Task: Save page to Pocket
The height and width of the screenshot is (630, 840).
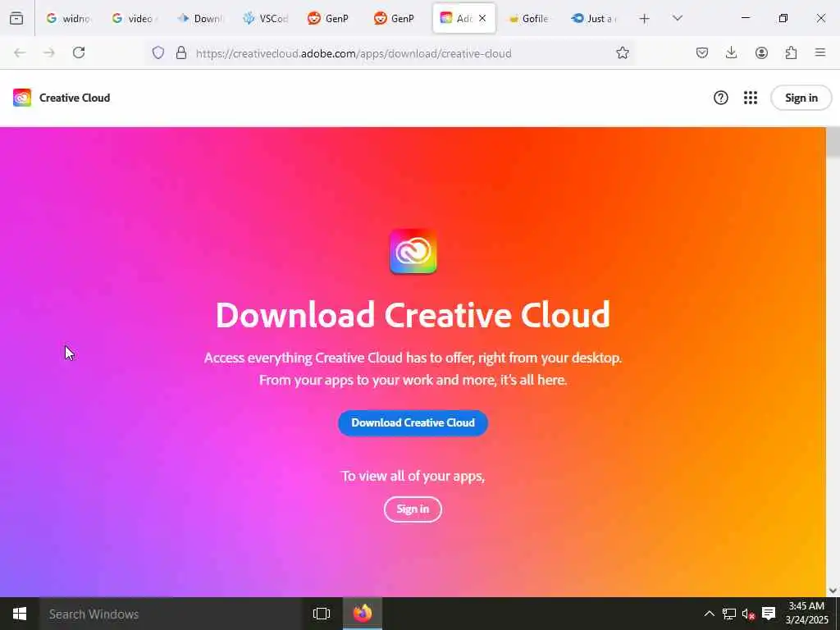Action: point(702,52)
